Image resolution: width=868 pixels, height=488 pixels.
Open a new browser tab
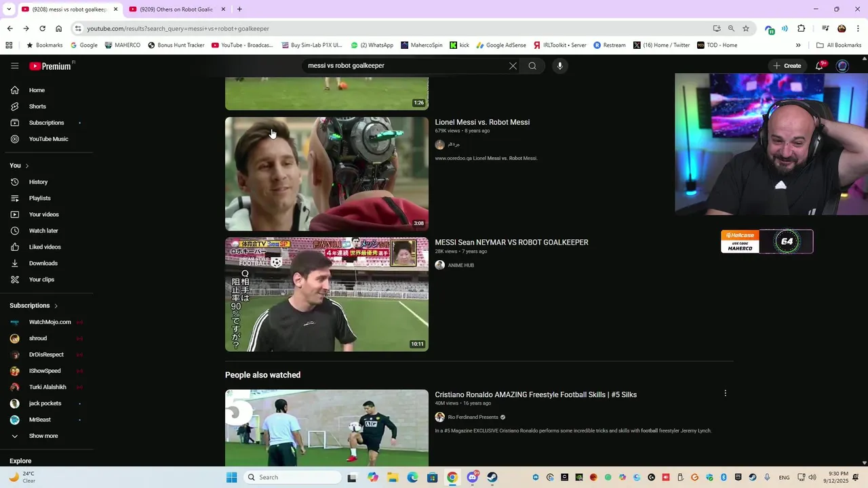click(239, 9)
